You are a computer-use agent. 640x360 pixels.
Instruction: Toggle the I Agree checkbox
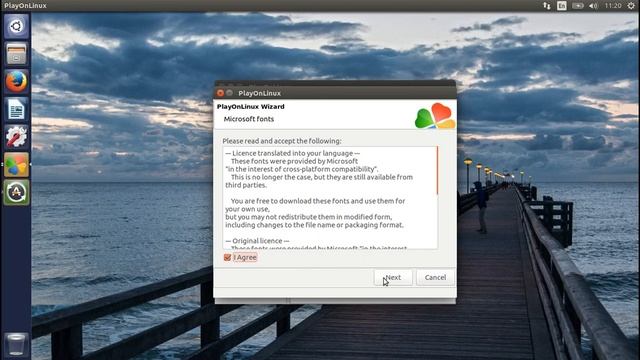coord(227,258)
